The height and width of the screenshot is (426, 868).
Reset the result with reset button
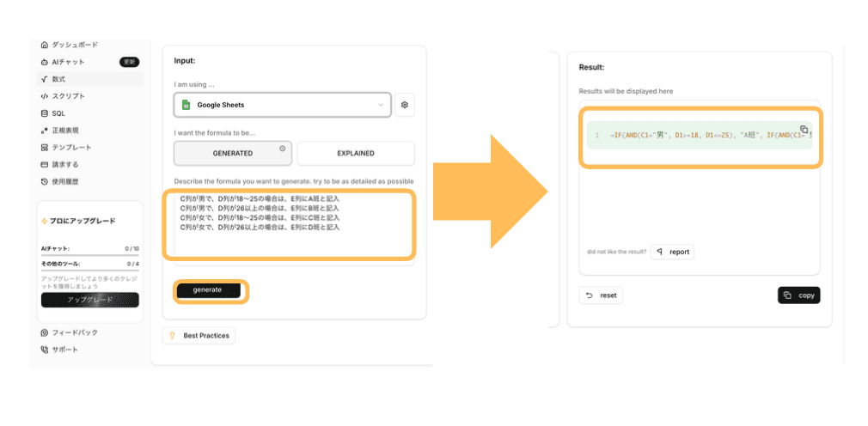601,295
